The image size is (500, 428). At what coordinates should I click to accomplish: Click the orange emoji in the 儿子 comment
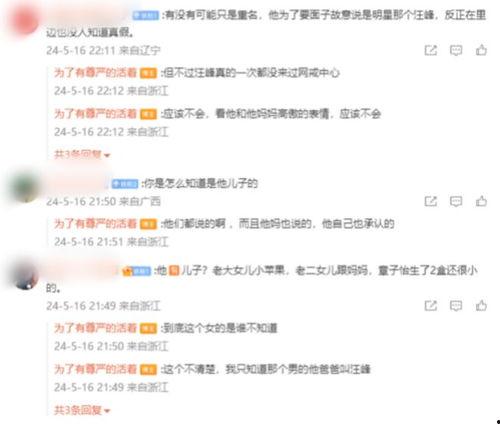point(174,270)
